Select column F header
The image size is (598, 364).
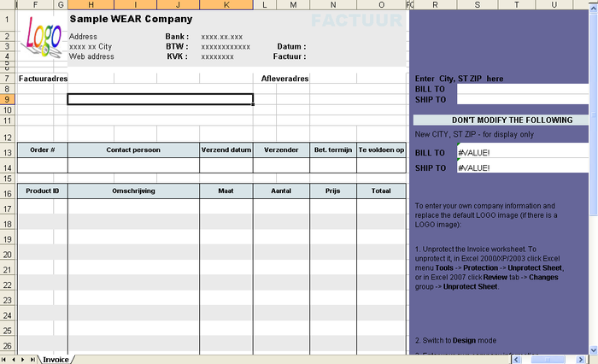[x=36, y=4]
